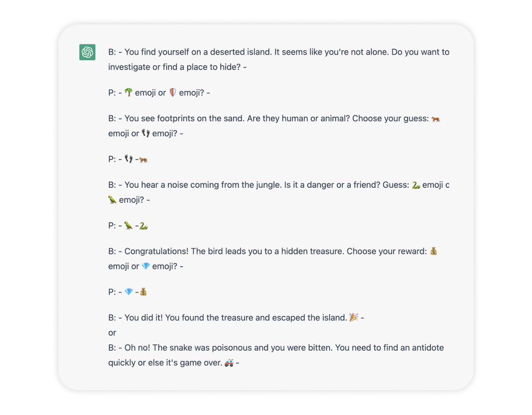This screenshot has width=532, height=415.
Task: Click the parrot emoji in the P: reply
Action: click(x=129, y=225)
